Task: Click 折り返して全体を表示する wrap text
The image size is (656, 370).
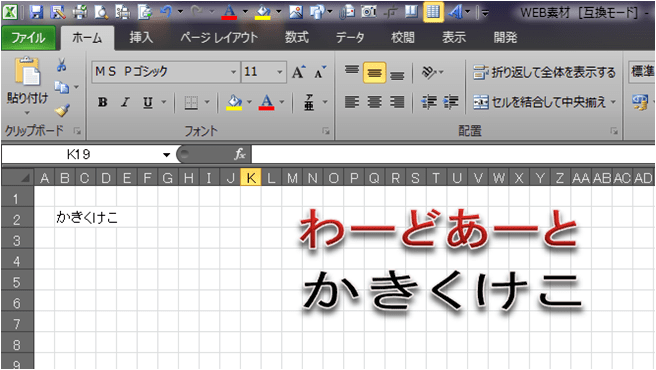Action: 544,72
